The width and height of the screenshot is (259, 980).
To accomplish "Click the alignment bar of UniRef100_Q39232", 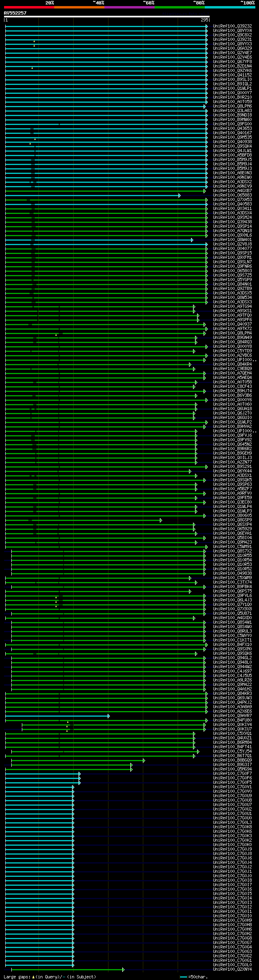I will (106, 26).
